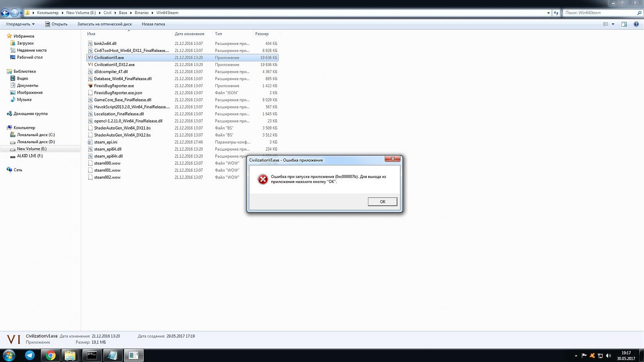This screenshot has width=644, height=362.
Task: Click the FiraxisBugReporter.exe.json file icon
Action: click(x=90, y=92)
